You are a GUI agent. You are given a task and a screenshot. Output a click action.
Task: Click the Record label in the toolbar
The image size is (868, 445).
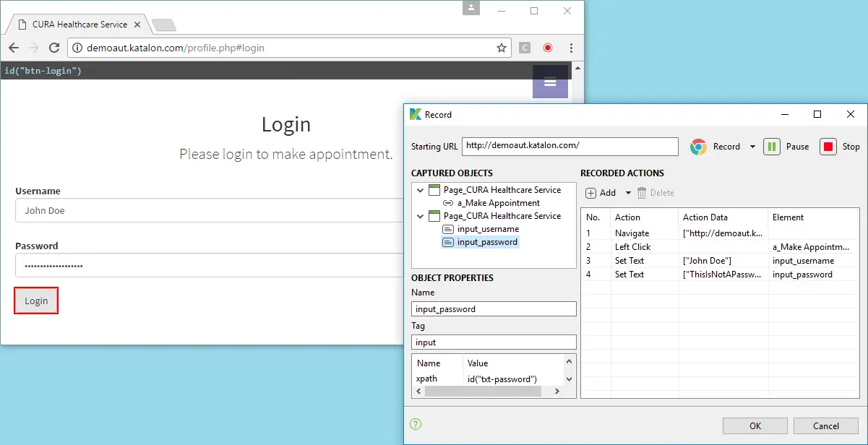tap(726, 147)
